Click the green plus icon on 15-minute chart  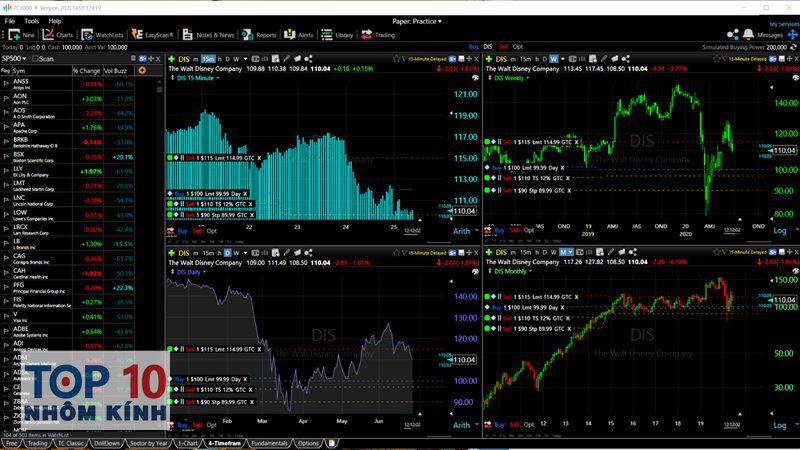(172, 59)
